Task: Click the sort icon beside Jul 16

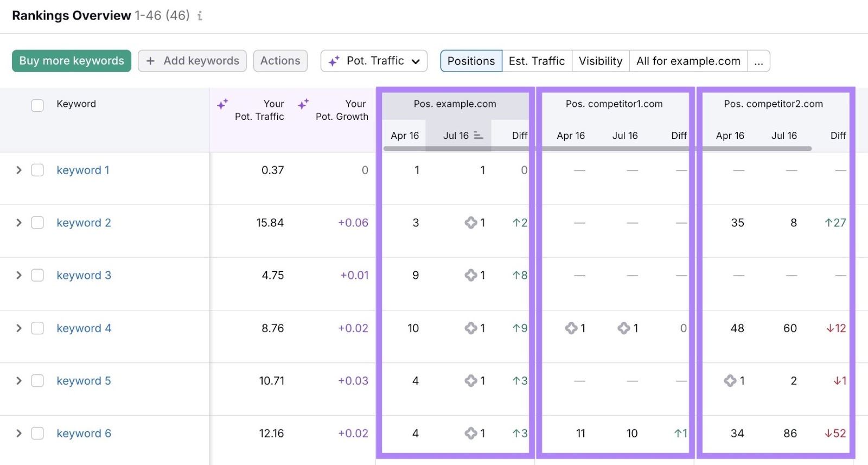Action: click(x=478, y=136)
